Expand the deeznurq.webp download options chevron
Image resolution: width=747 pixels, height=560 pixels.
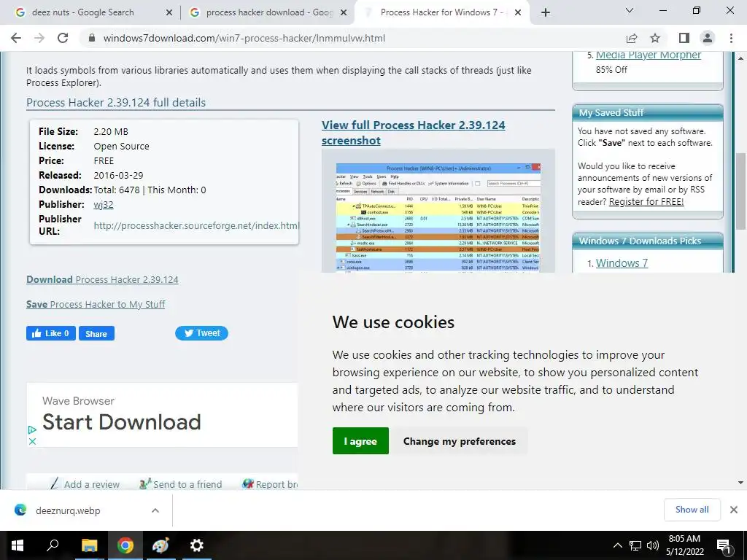(155, 510)
